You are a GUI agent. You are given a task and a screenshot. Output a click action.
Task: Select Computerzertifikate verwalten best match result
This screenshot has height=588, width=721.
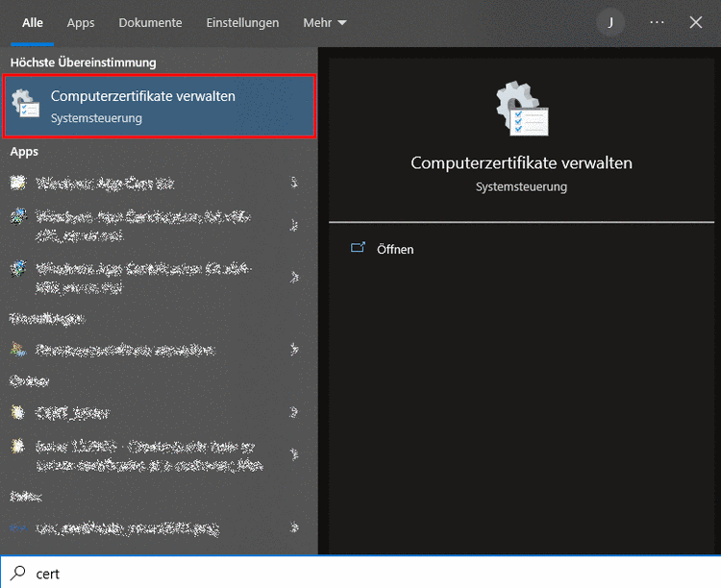[159, 107]
